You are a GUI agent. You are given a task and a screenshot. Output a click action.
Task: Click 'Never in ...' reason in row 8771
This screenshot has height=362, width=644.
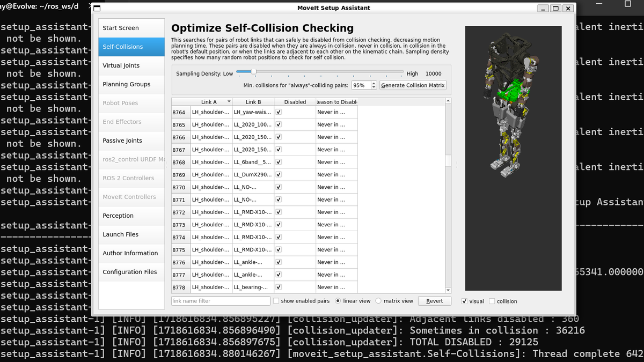(336, 200)
